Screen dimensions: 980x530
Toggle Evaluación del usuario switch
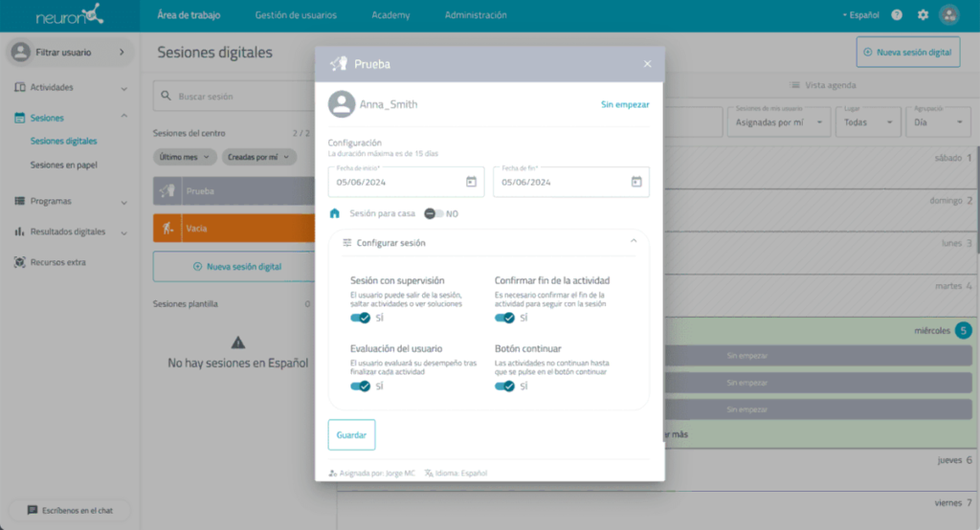pos(361,386)
